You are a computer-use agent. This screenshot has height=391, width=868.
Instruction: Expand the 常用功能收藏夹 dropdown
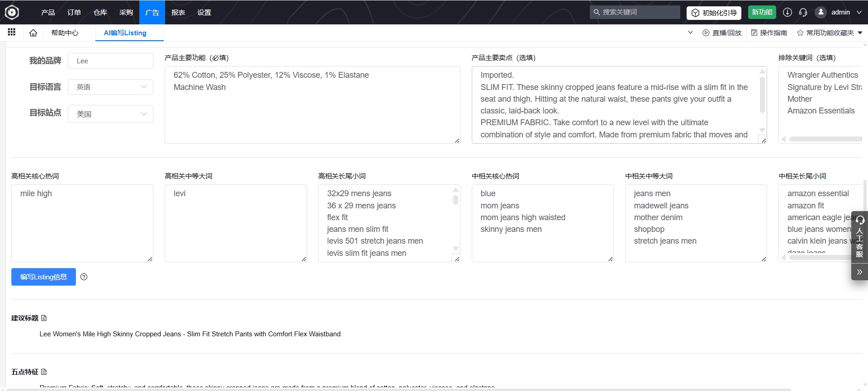point(860,33)
